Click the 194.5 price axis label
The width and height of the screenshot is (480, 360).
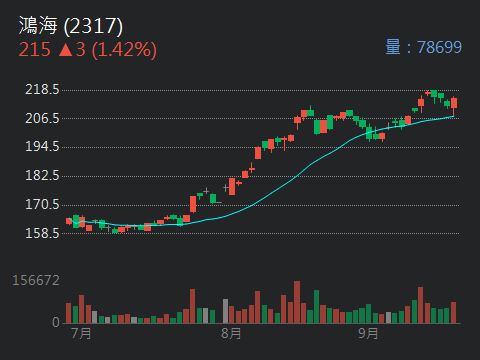(x=42, y=147)
